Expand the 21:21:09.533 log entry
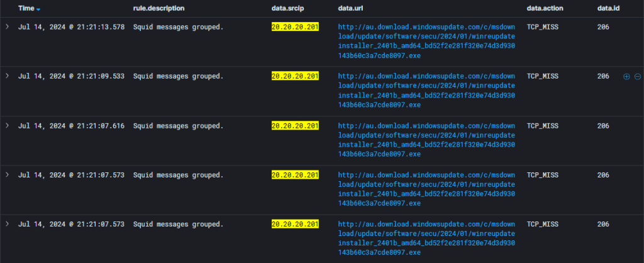Screen dimensions: 644x263 (x=8, y=76)
